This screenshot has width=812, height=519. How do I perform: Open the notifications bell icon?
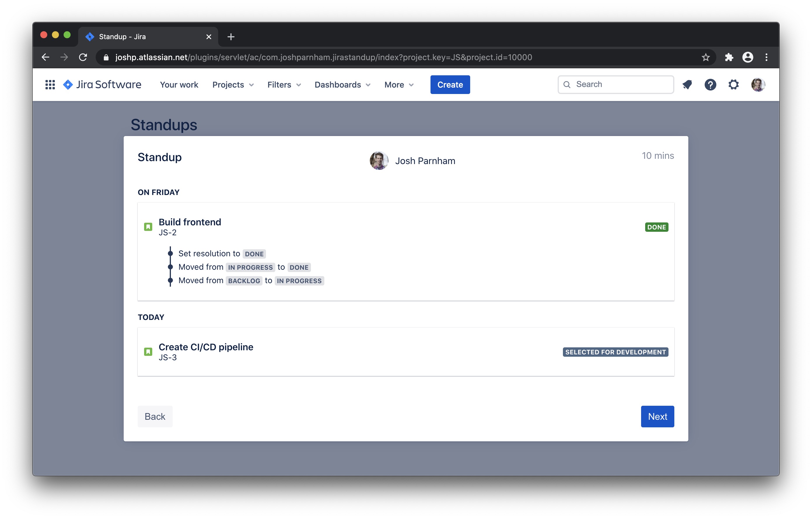(x=687, y=84)
